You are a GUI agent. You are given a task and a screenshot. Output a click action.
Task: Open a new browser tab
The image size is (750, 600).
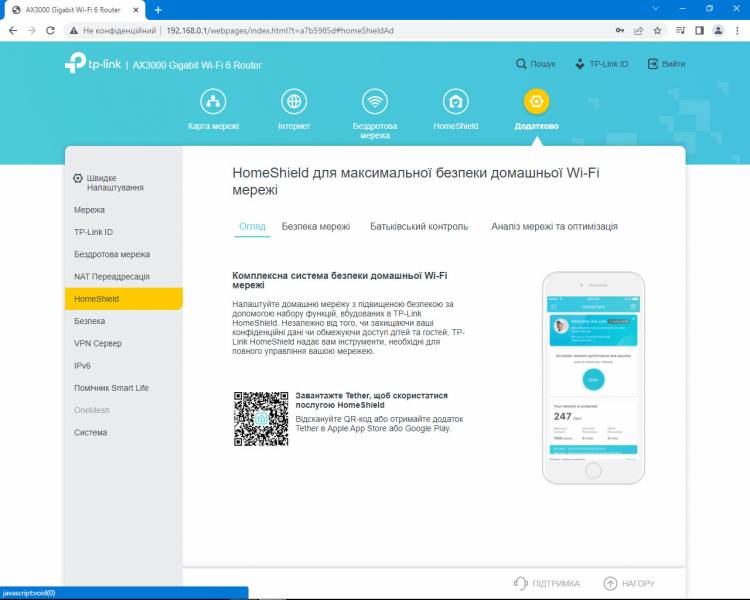[x=158, y=10]
